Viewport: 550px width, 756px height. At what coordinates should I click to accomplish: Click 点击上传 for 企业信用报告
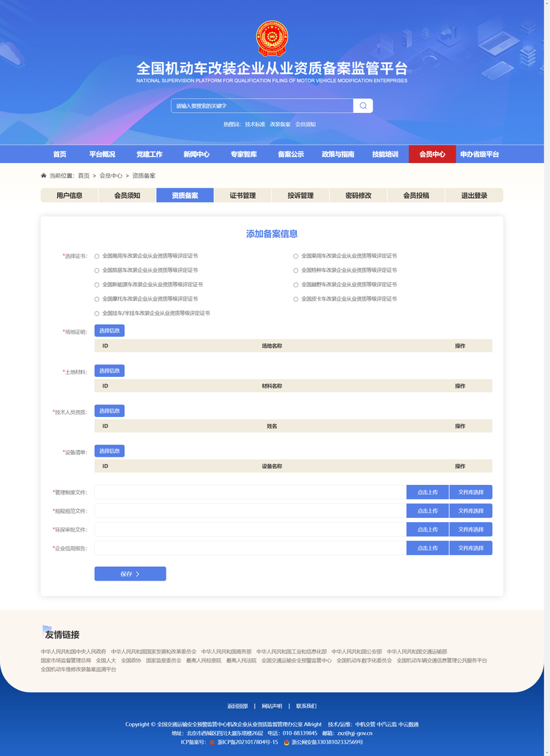[428, 548]
